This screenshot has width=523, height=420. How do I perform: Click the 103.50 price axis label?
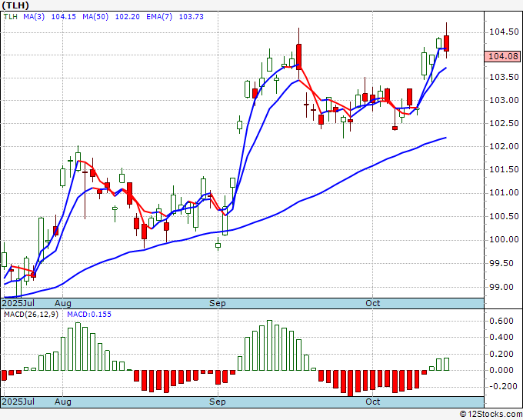pyautogui.click(x=504, y=78)
